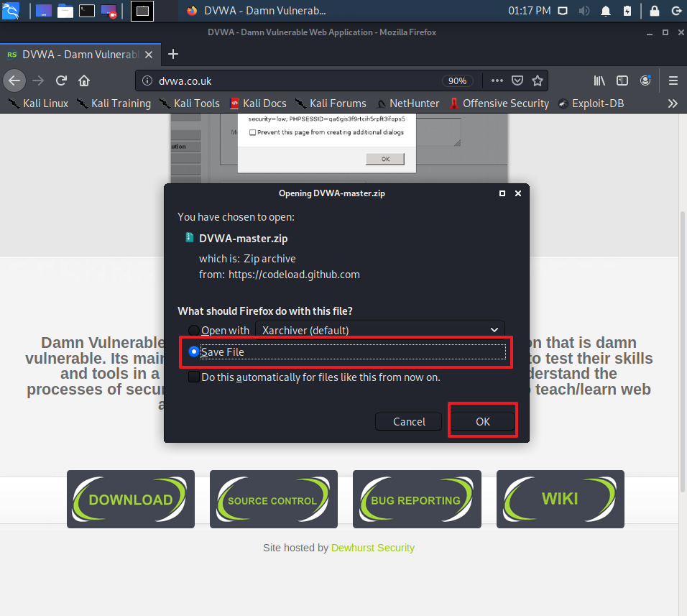Go back to the previous page
The image size is (687, 616).
(x=14, y=81)
